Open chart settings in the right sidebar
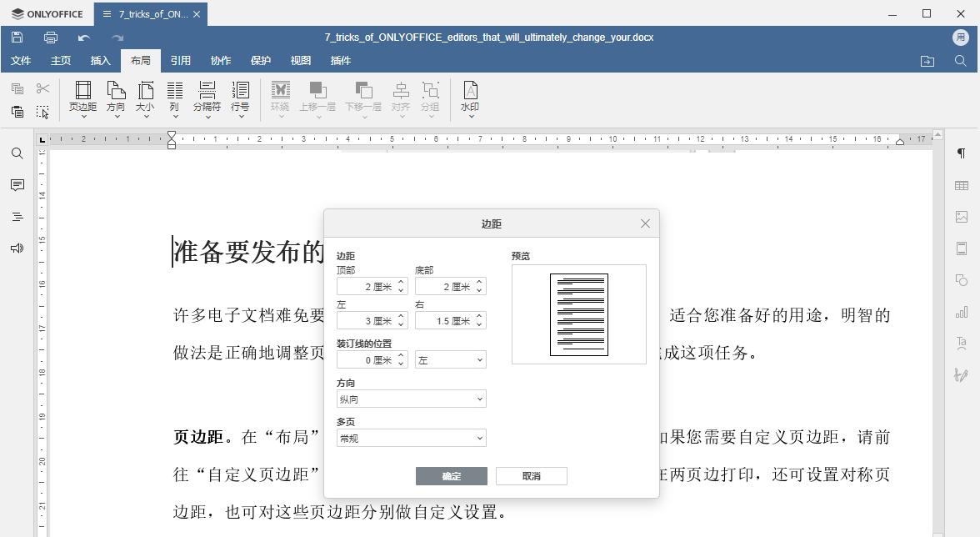 pyautogui.click(x=960, y=311)
